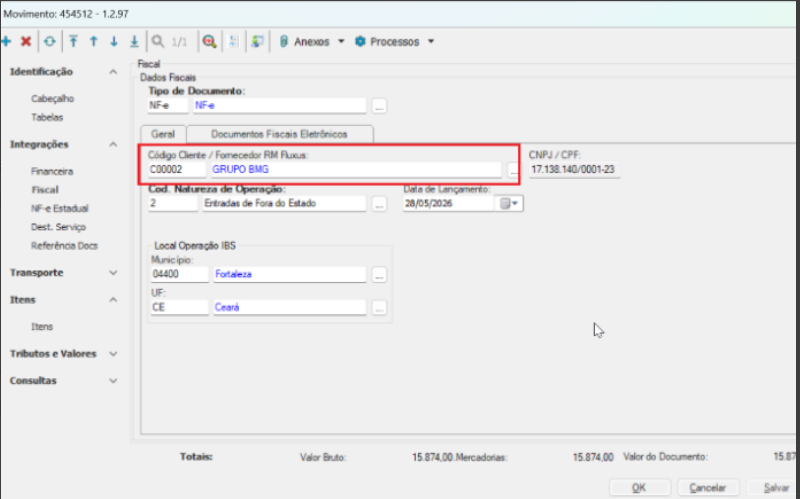Go to previous record up arrow
Image resolution: width=800 pixels, height=499 pixels.
[x=94, y=41]
